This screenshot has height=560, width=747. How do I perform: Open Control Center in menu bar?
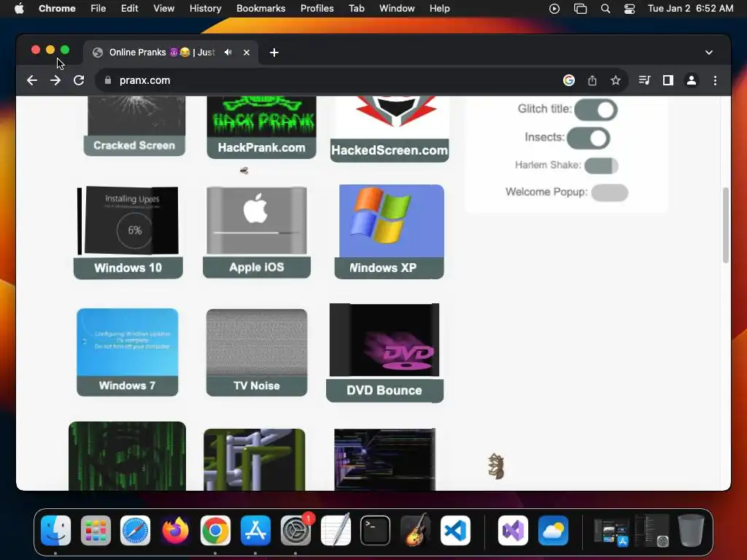630,8
